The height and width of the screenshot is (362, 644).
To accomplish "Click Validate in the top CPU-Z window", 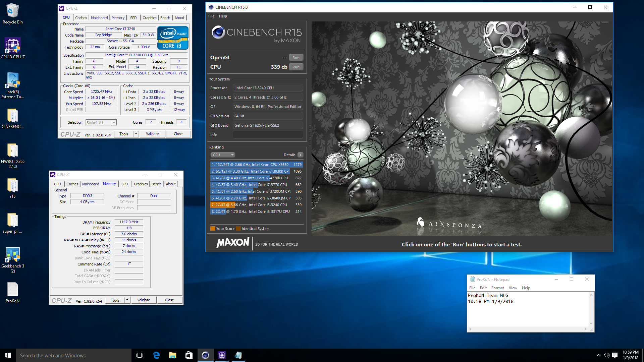I will (x=152, y=134).
